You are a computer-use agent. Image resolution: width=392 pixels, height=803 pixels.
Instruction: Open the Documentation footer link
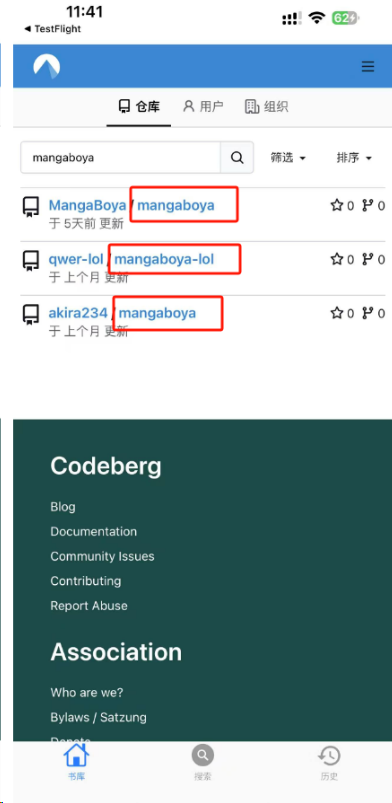click(x=93, y=531)
